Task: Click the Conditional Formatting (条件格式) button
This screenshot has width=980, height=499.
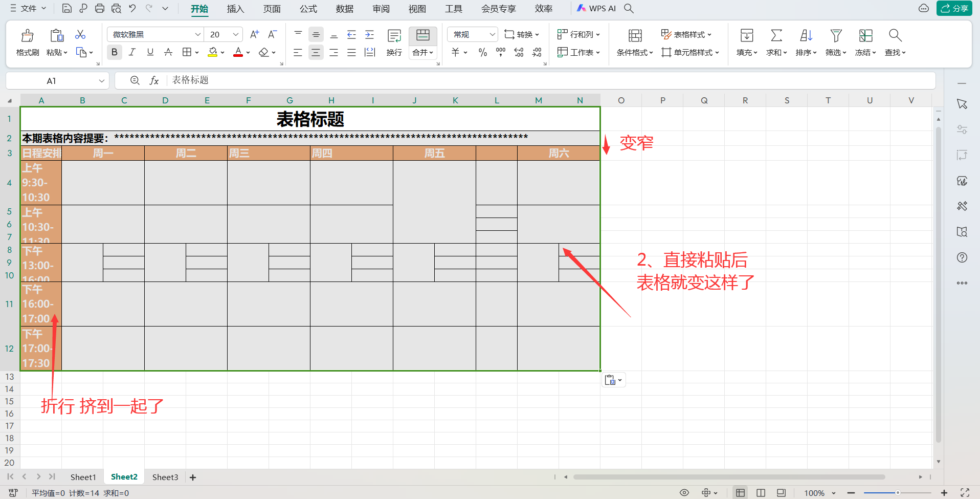Action: pyautogui.click(x=635, y=42)
